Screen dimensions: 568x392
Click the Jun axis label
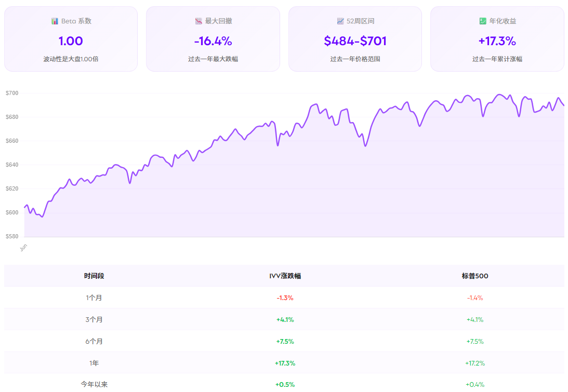pos(22,249)
